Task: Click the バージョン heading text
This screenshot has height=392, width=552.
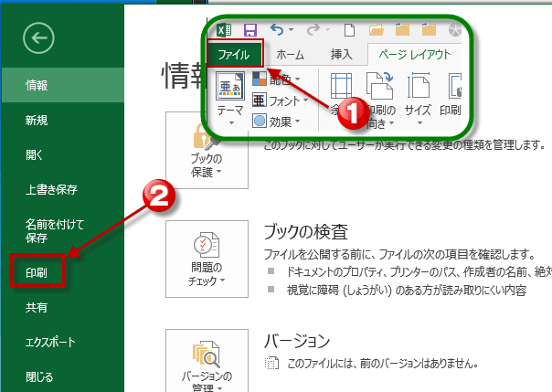Action: (297, 341)
